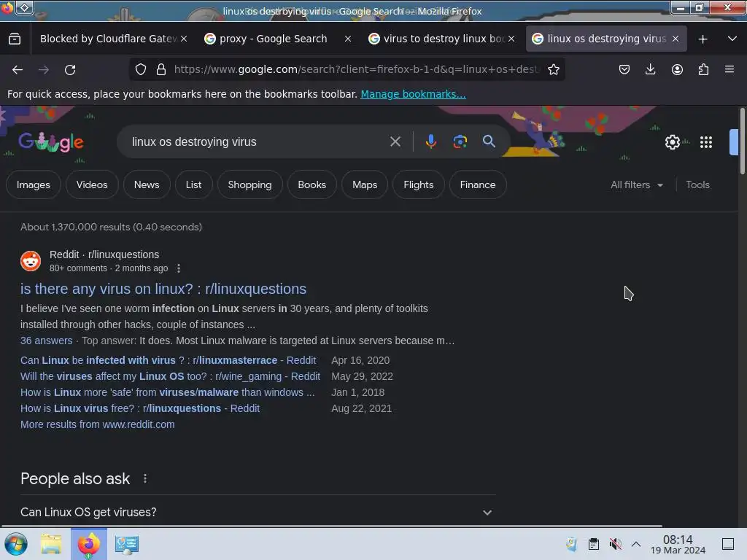Save page to Pocket

(624, 69)
